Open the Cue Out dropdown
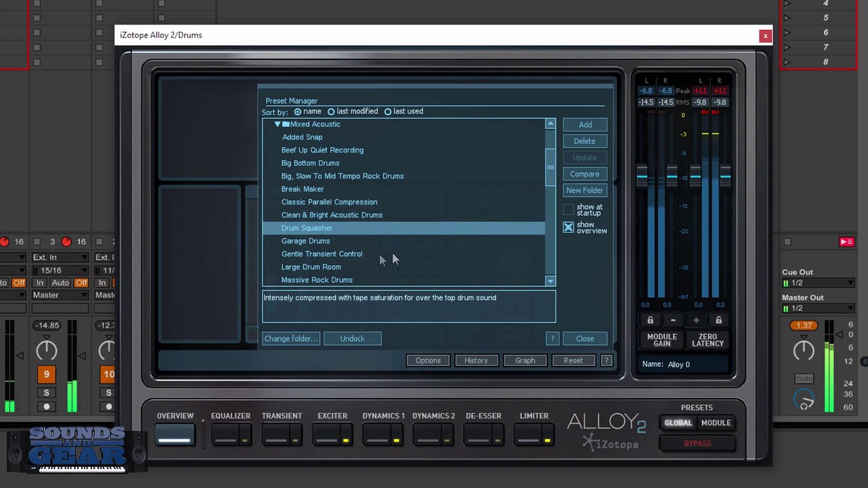 [817, 283]
